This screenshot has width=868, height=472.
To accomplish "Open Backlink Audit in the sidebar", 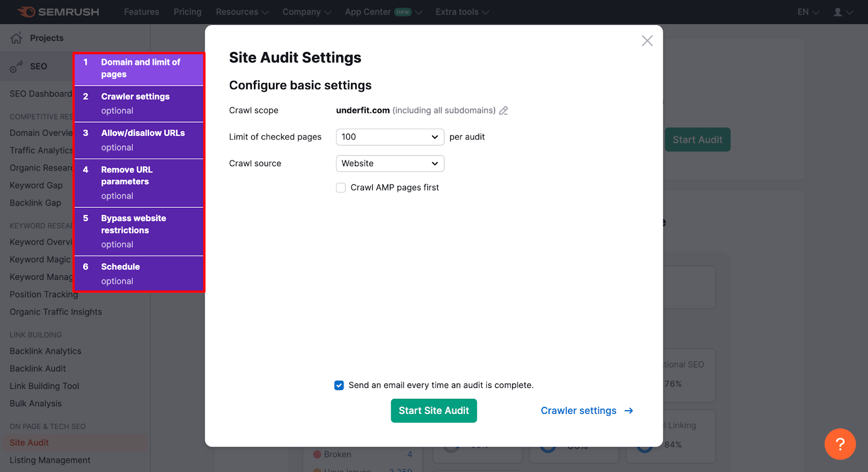I will click(37, 368).
